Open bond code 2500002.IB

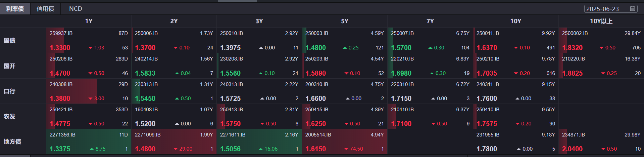[575, 33]
